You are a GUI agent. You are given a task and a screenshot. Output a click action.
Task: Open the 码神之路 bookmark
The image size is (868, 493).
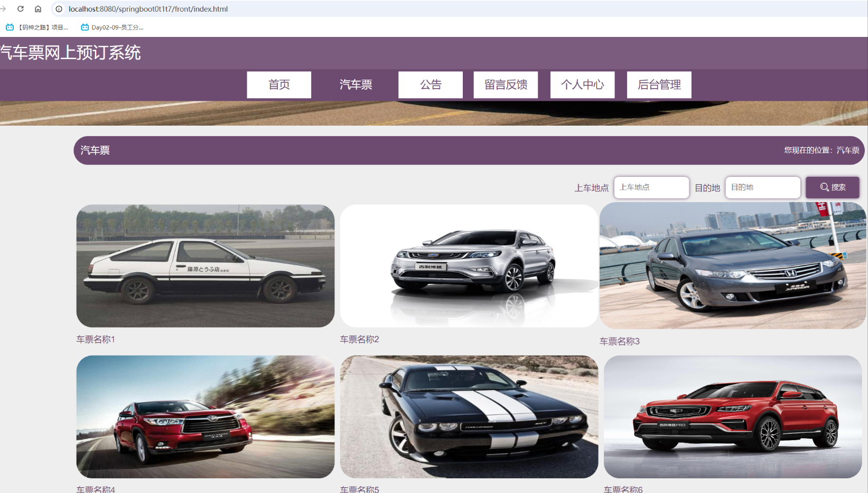37,27
